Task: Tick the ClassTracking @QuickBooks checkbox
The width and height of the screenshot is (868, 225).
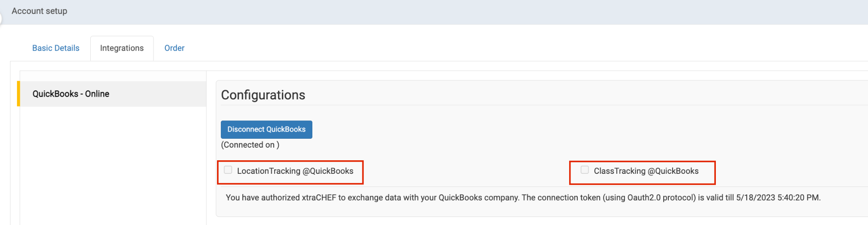Action: pyautogui.click(x=584, y=170)
